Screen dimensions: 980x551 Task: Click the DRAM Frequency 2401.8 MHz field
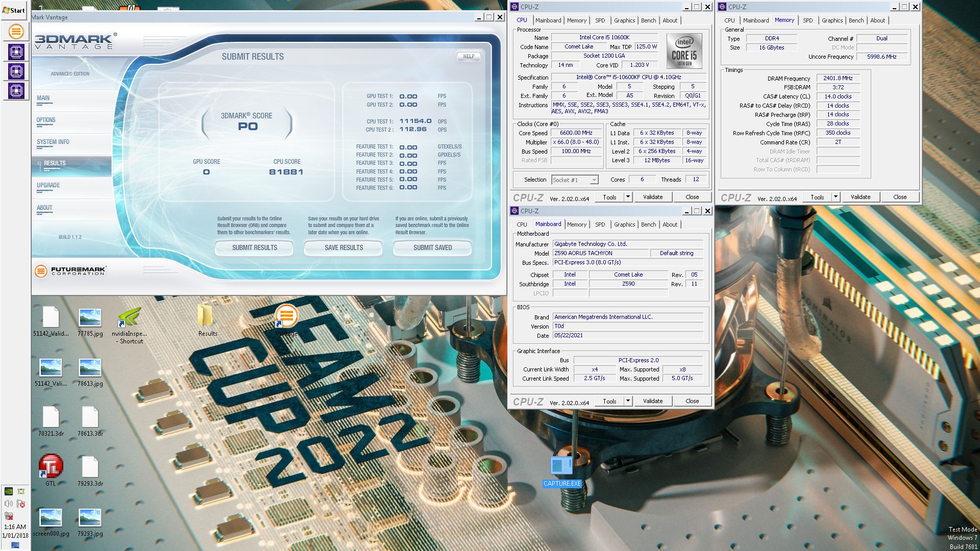pos(838,78)
